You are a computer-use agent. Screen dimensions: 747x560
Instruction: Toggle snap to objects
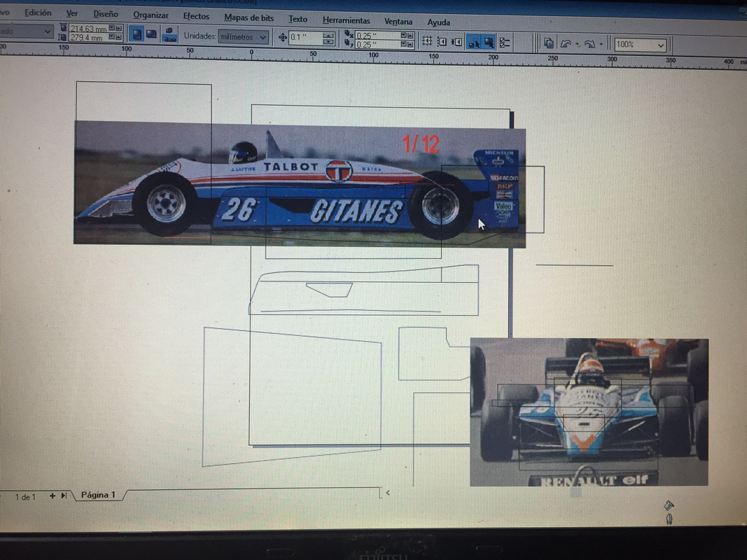[x=457, y=43]
